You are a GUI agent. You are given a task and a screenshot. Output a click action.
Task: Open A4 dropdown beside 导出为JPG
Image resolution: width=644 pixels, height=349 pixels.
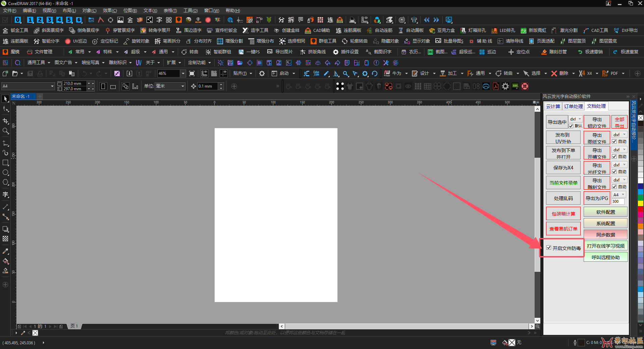click(619, 195)
